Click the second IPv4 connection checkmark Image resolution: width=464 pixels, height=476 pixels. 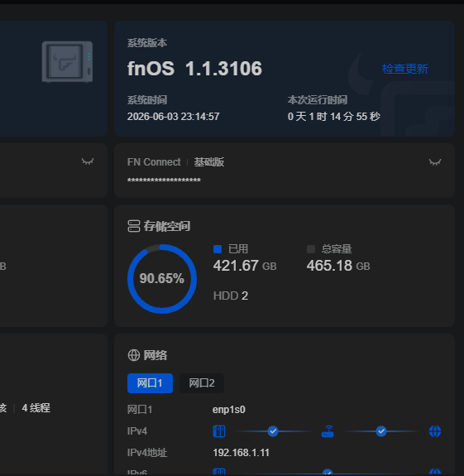381,431
